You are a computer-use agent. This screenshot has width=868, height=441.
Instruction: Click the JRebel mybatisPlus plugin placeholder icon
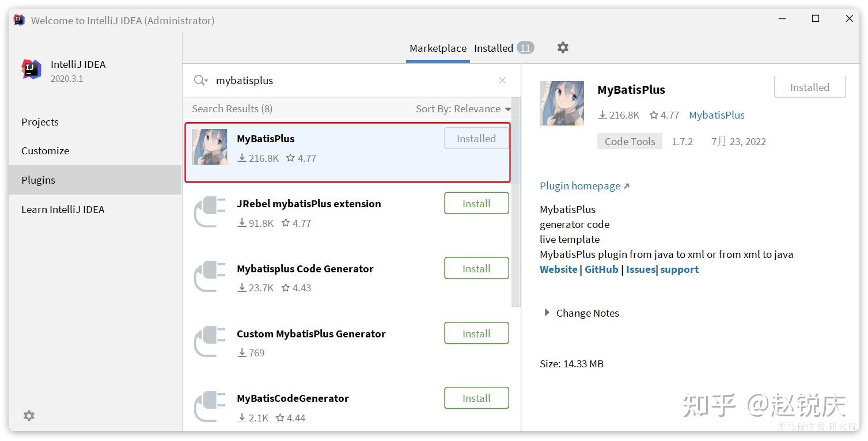coord(209,212)
